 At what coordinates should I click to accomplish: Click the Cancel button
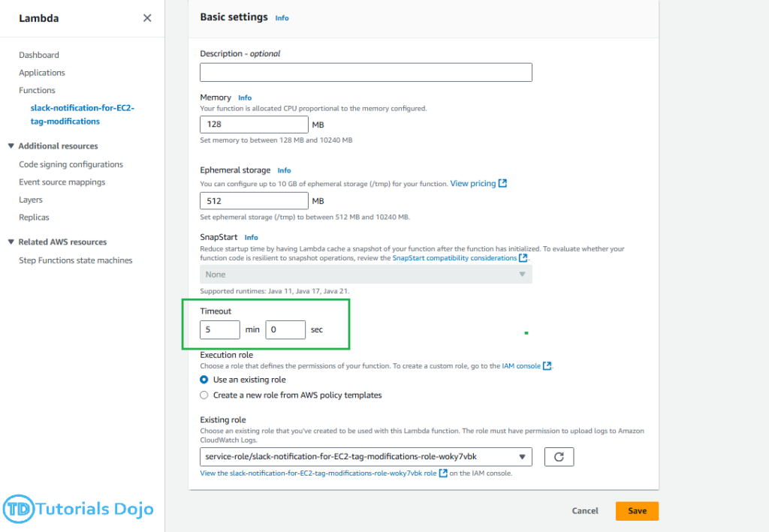click(585, 511)
